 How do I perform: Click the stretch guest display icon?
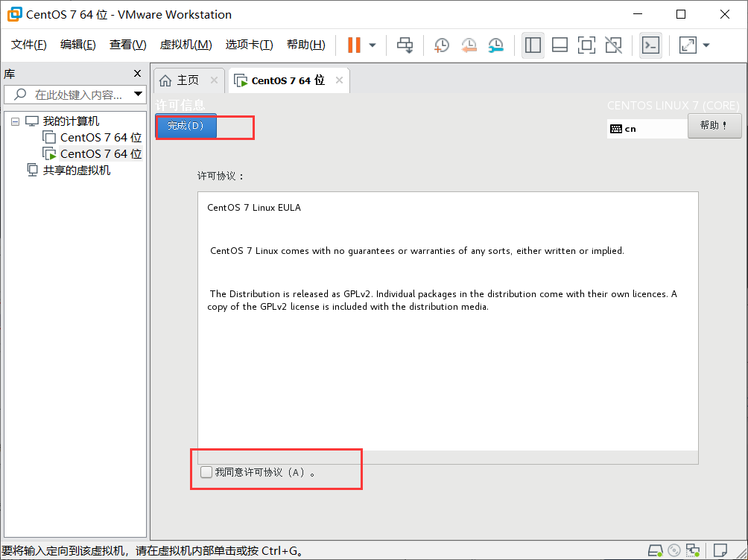pyautogui.click(x=688, y=45)
